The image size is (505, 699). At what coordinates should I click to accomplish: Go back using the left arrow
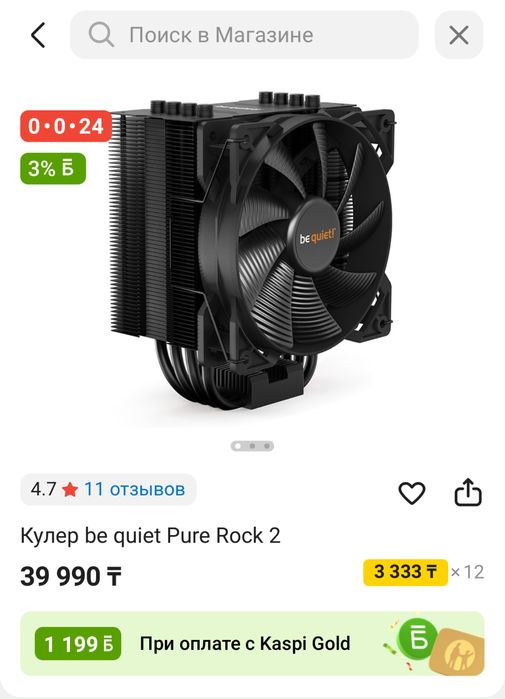tap(38, 35)
